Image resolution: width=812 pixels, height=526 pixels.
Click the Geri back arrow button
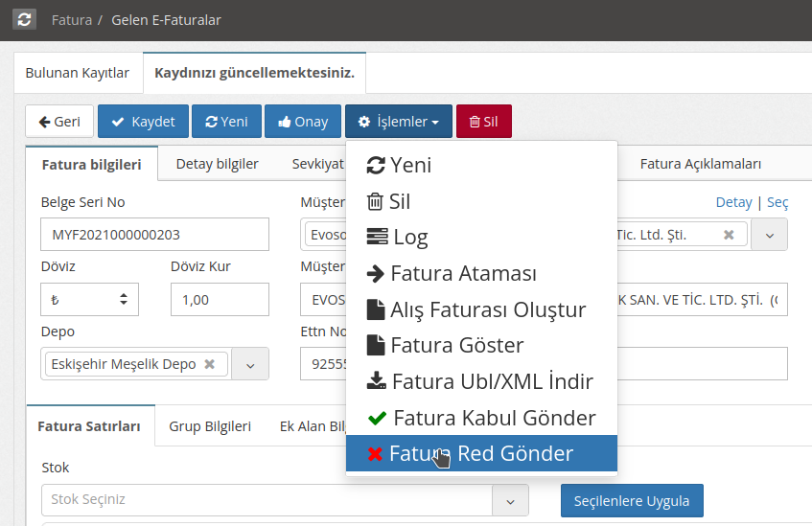pos(58,122)
